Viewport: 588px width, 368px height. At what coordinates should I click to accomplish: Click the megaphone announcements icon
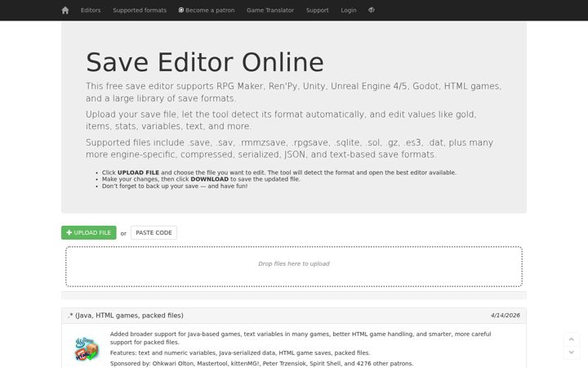(x=372, y=10)
